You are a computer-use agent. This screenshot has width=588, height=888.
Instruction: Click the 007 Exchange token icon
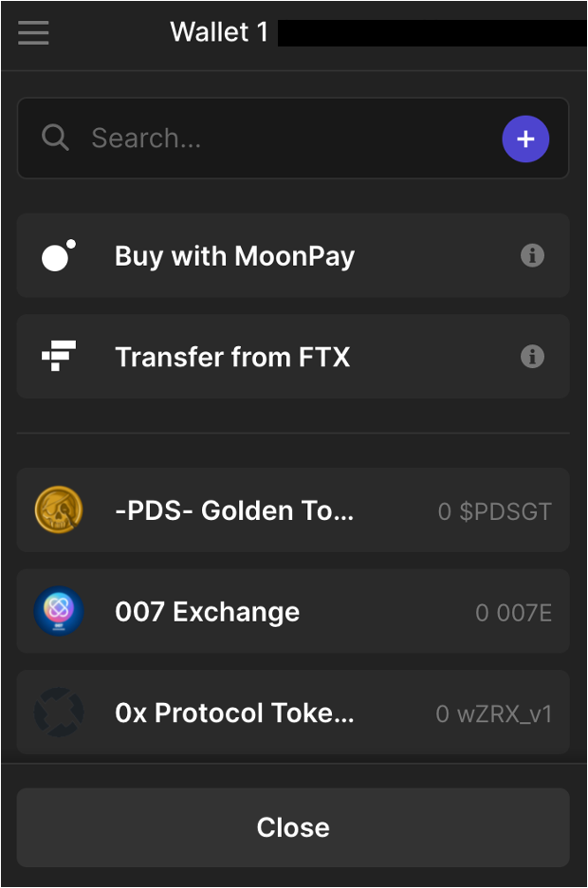click(x=59, y=612)
